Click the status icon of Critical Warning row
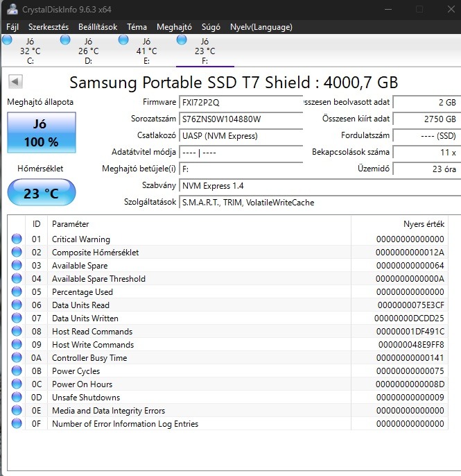Screen dimensions: 461x476 coord(17,239)
